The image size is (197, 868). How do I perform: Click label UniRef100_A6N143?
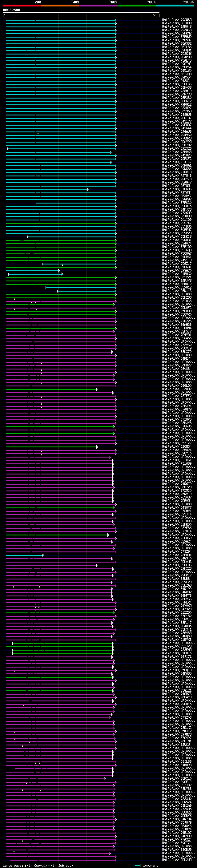tap(177, 291)
